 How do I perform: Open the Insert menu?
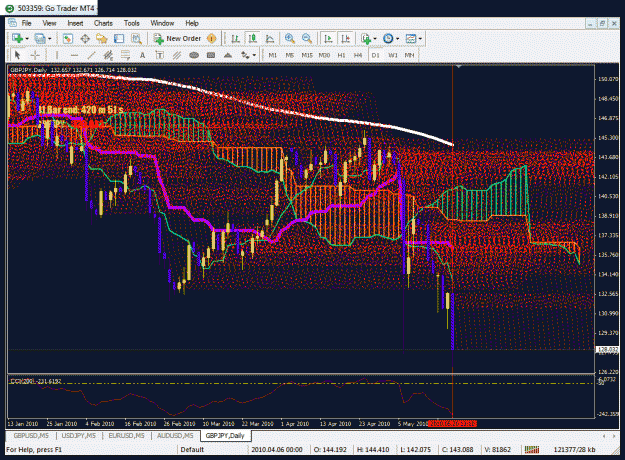click(x=75, y=23)
